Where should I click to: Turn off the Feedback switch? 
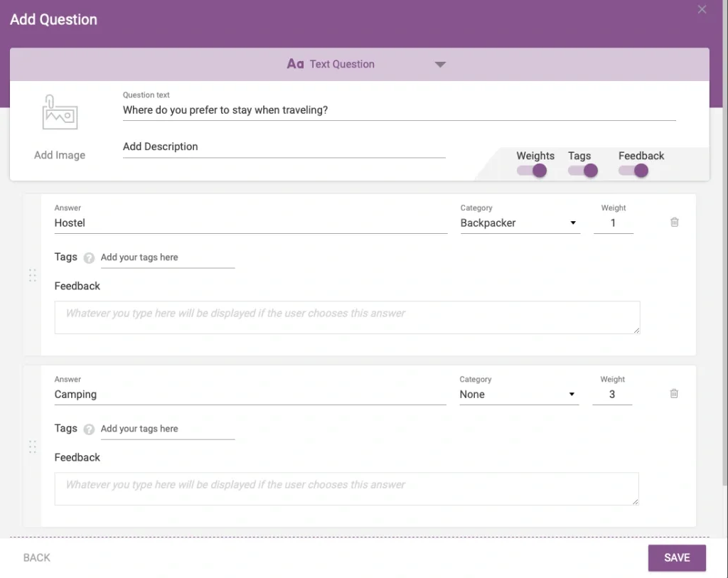click(634, 171)
